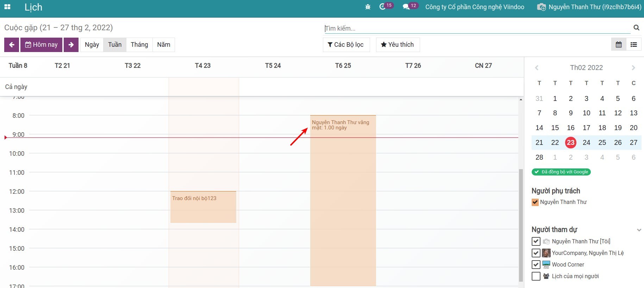The image size is (644, 288).
Task: Enable Lịch của mọi người checkbox
Action: coord(536,276)
